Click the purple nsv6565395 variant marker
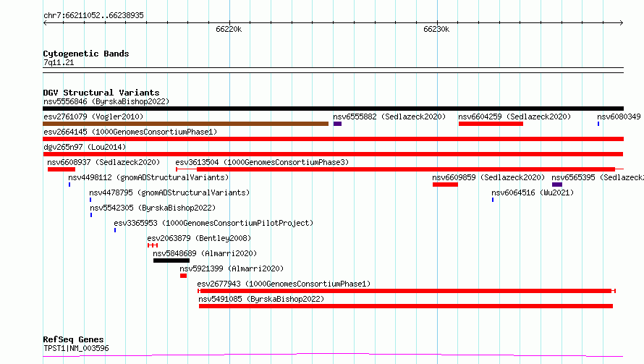This screenshot has height=364, width=644. tap(557, 185)
